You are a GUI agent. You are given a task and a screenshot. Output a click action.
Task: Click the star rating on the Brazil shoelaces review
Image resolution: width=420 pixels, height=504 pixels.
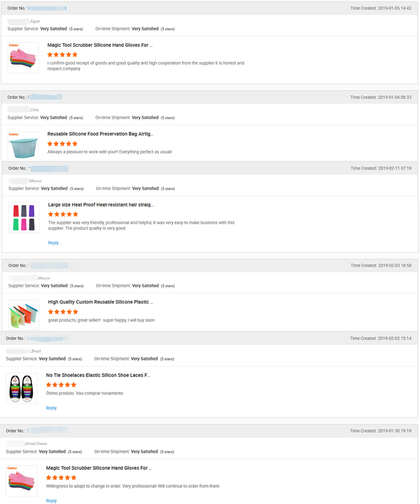click(x=61, y=385)
